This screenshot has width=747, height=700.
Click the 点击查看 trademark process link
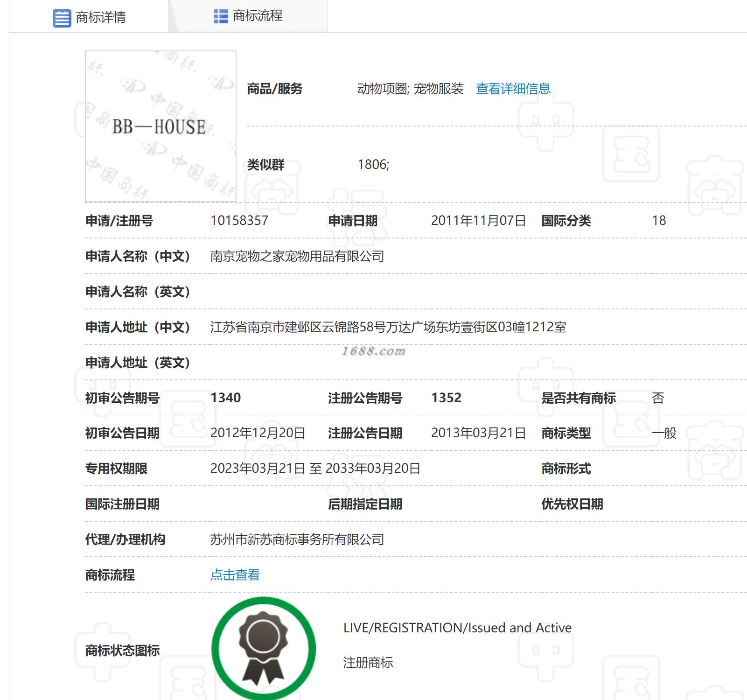tap(235, 575)
